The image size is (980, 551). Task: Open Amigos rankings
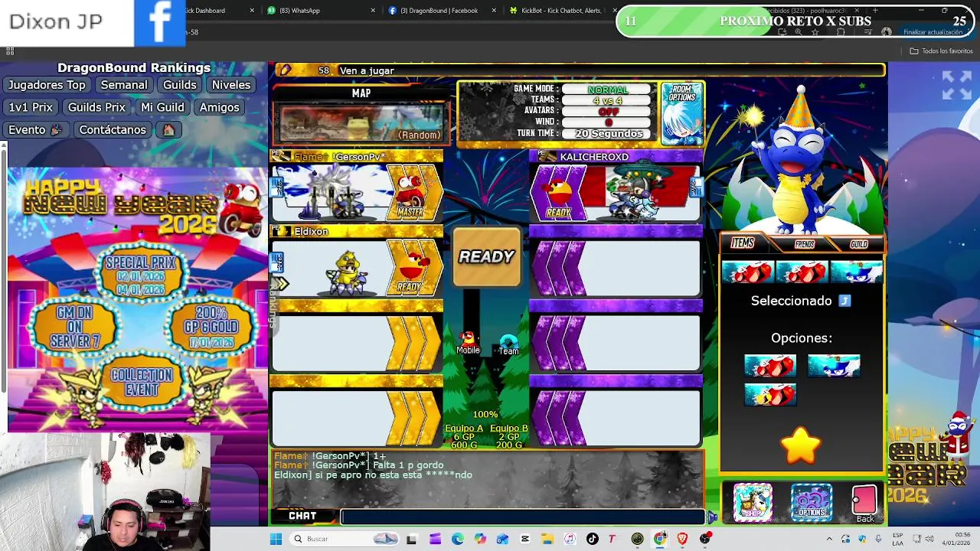(x=220, y=107)
